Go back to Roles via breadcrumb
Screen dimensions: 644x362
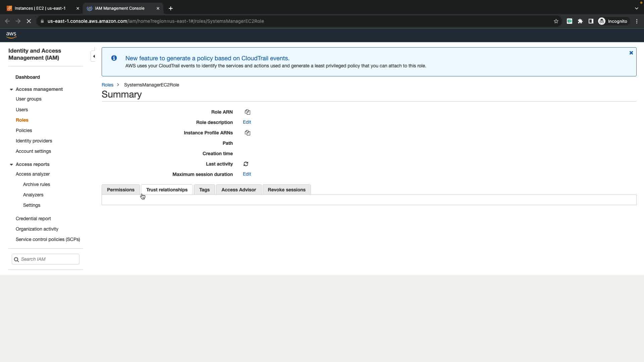coord(107,85)
